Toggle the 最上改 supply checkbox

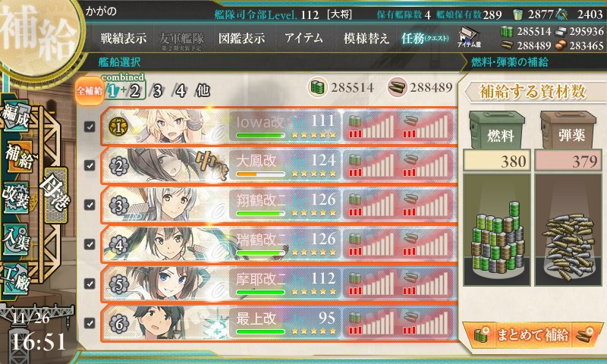[x=90, y=322]
